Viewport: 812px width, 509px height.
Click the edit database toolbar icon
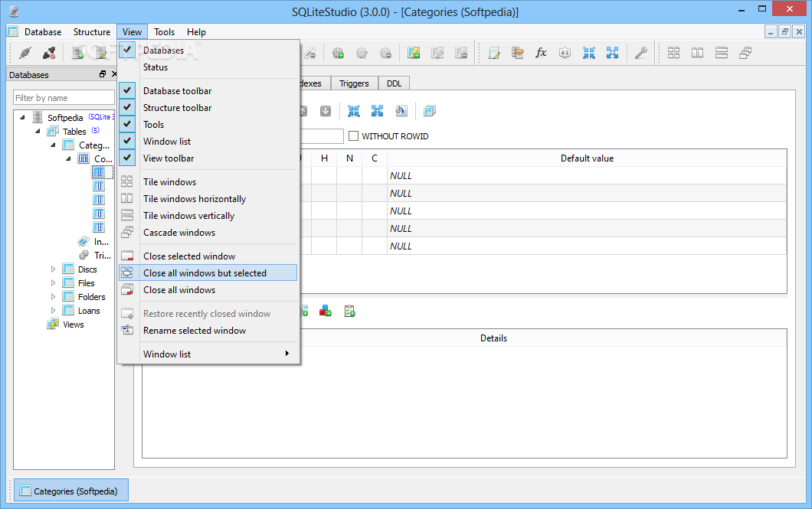[x=101, y=53]
